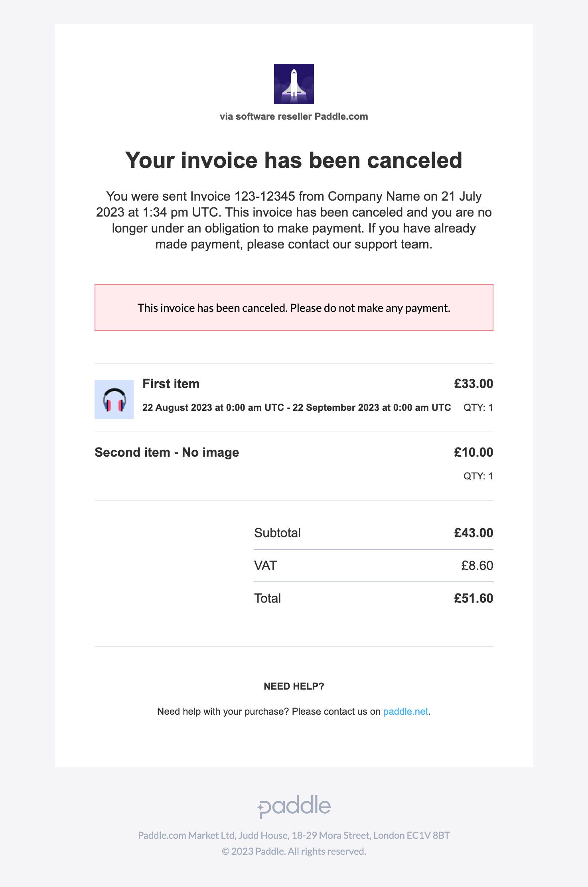Screen dimensions: 588x887
Task: Click the rocket company logo
Action: tap(294, 84)
